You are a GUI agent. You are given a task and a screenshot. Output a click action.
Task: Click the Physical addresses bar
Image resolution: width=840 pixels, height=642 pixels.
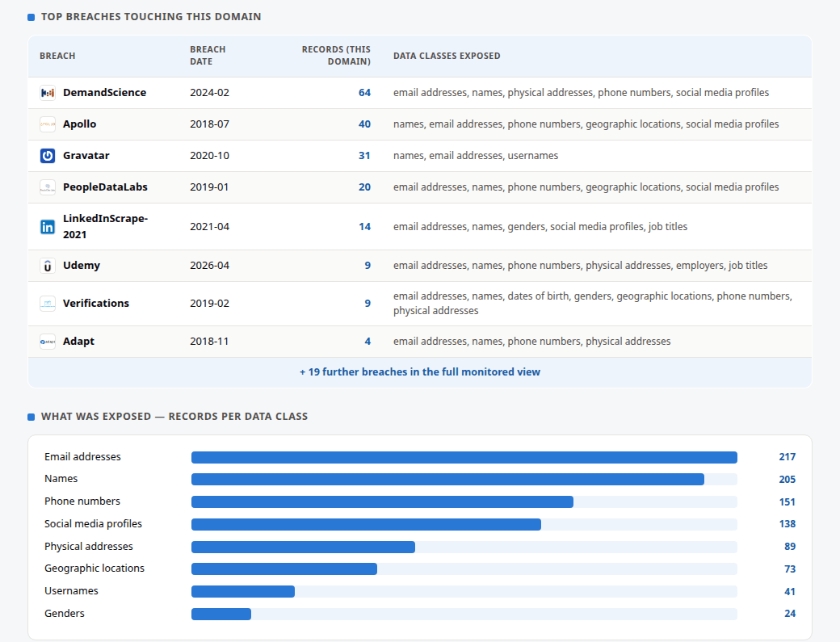click(x=464, y=547)
